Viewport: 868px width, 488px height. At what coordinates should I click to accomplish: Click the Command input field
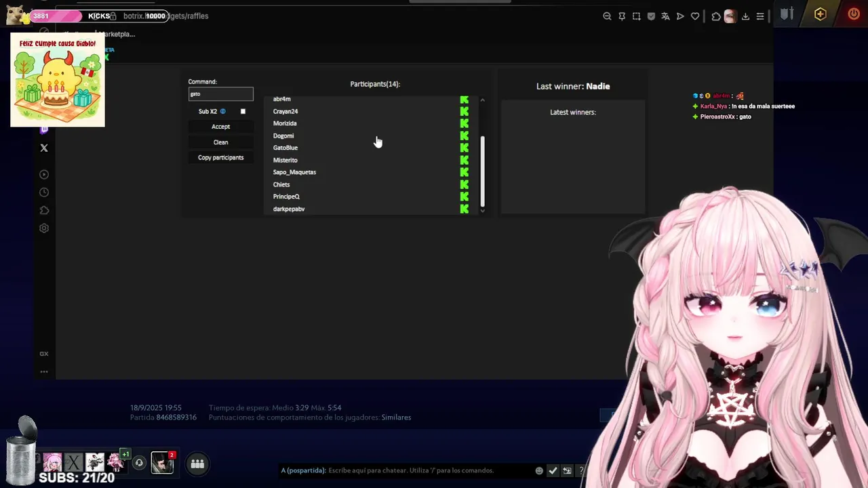pyautogui.click(x=220, y=94)
